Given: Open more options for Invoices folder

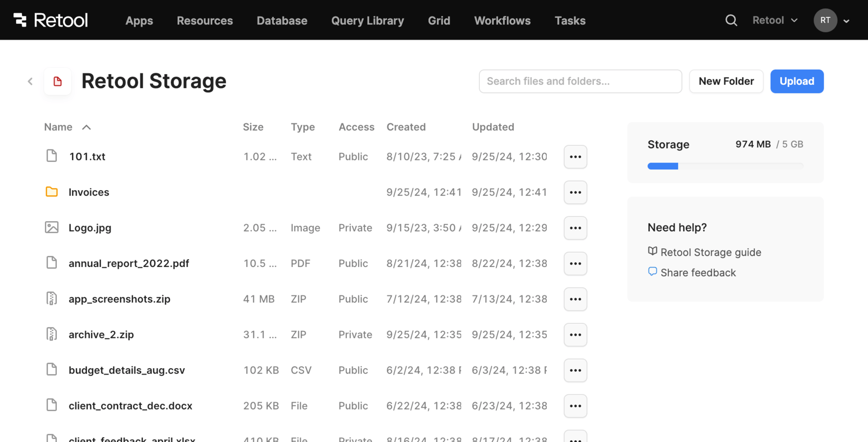Looking at the screenshot, I should pyautogui.click(x=575, y=192).
